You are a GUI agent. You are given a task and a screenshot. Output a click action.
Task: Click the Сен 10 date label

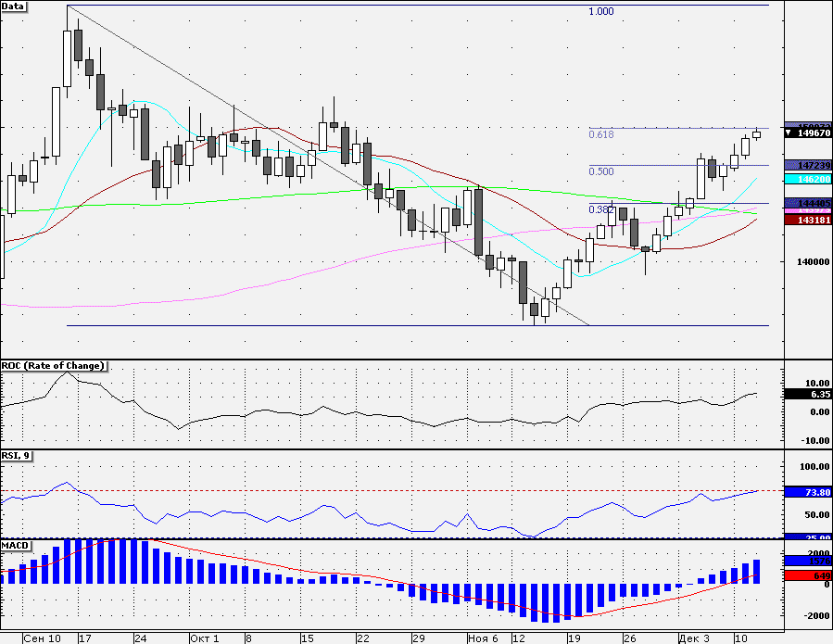[x=42, y=638]
